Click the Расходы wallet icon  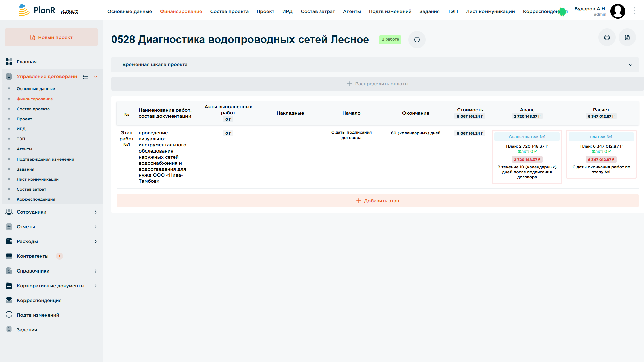(9, 241)
